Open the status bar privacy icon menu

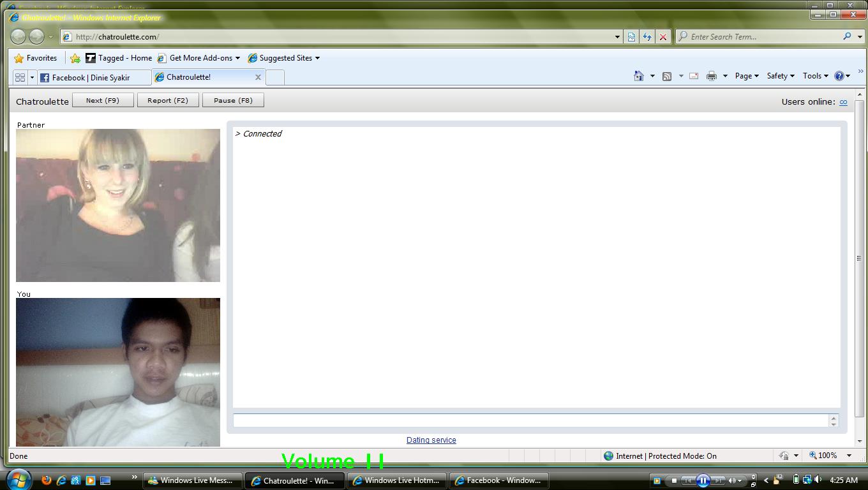[788, 456]
